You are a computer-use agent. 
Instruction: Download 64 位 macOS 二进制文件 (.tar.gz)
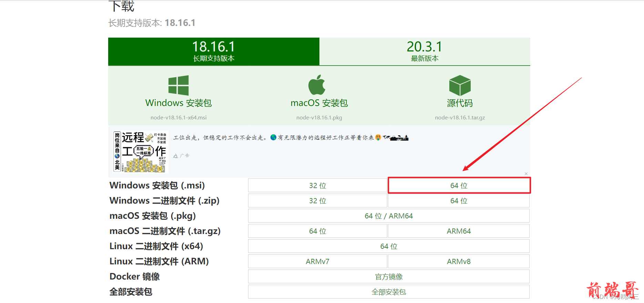click(318, 231)
